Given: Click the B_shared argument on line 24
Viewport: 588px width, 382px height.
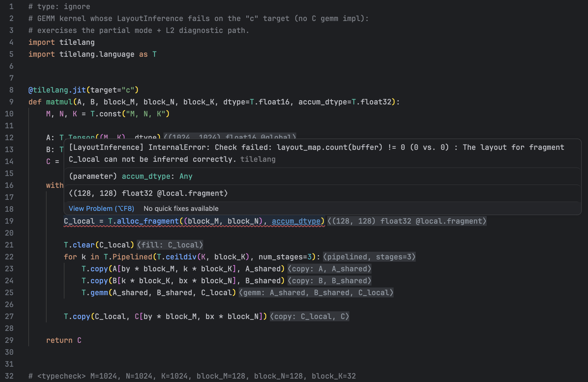Looking at the screenshot, I should 263,281.
